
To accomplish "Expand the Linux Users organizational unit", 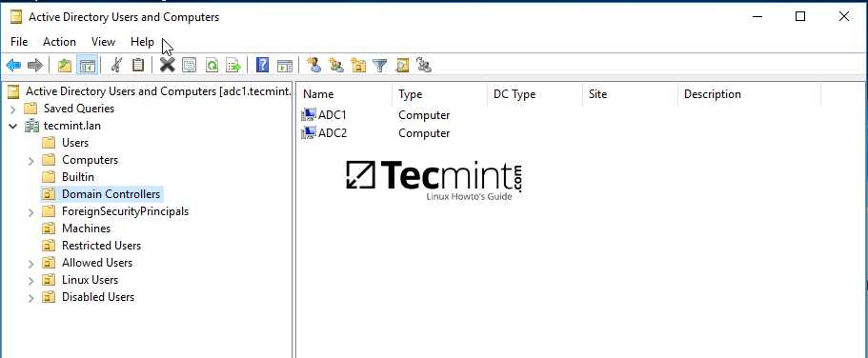I will 31,281.
